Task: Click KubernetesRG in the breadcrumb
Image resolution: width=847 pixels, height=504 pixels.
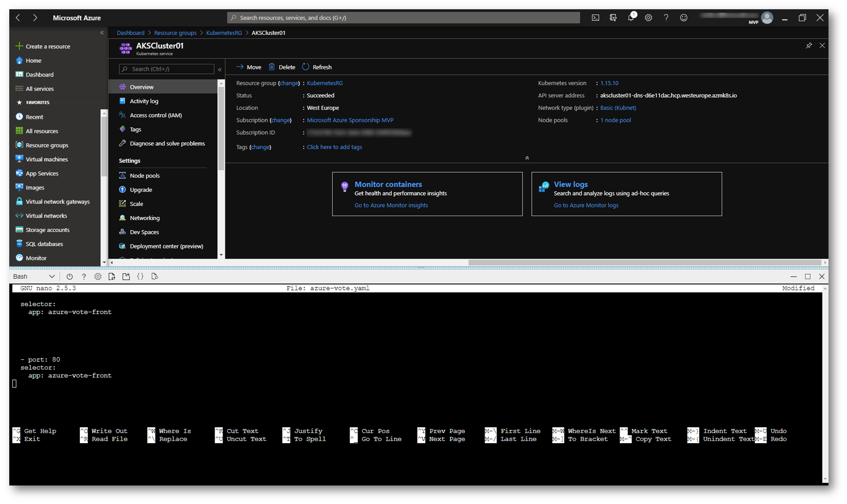Action: (224, 33)
